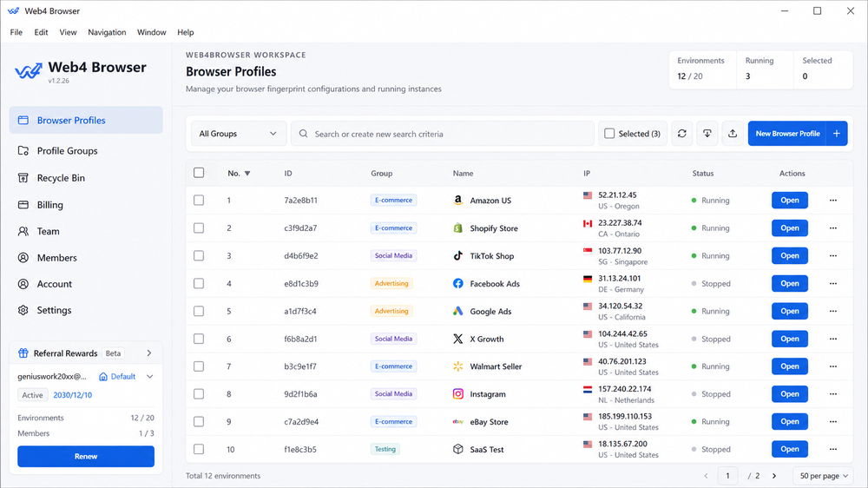
Task: Click the Facebook Ads icon
Action: (x=457, y=283)
